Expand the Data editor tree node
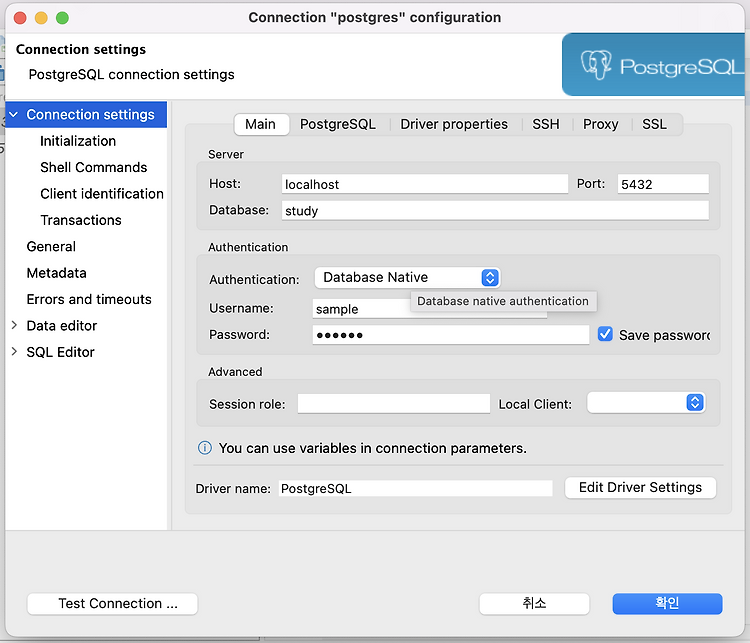This screenshot has width=750, height=643. click(x=14, y=325)
